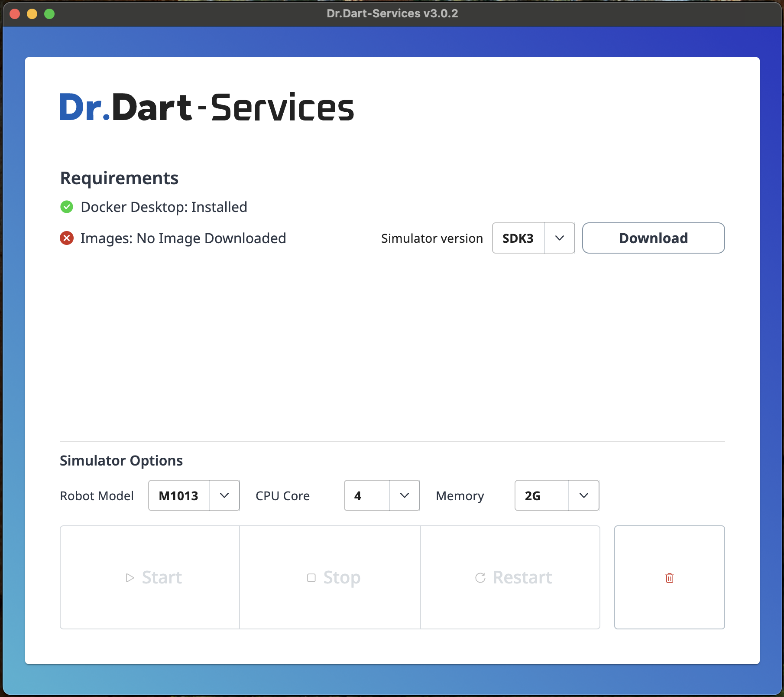Minimize the window using the yellow button
Viewport: 784px width, 697px height.
(32, 14)
